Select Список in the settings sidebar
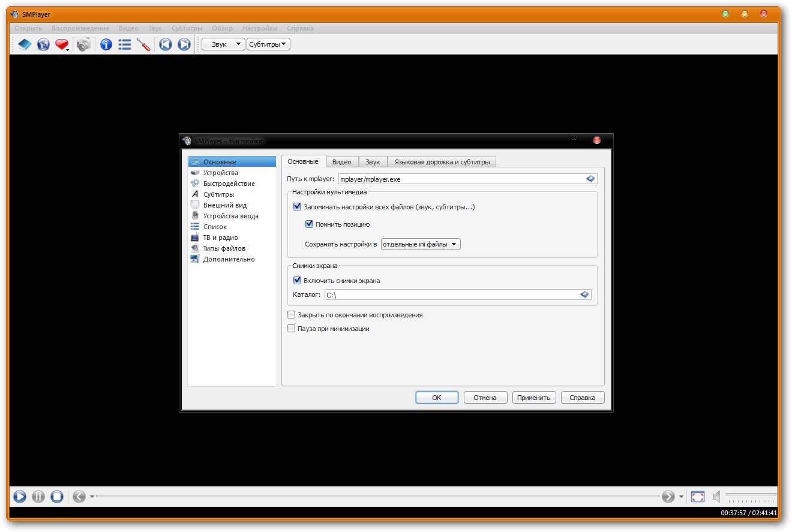The width and height of the screenshot is (792, 532). coord(232,227)
